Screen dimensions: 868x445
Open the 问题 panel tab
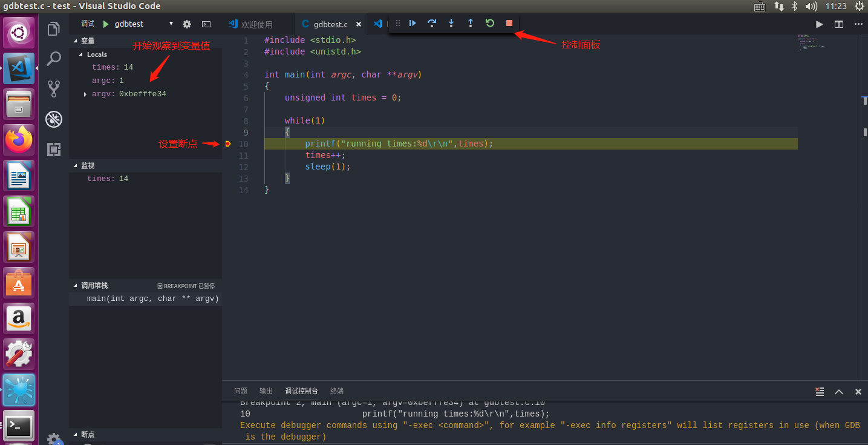(241, 391)
